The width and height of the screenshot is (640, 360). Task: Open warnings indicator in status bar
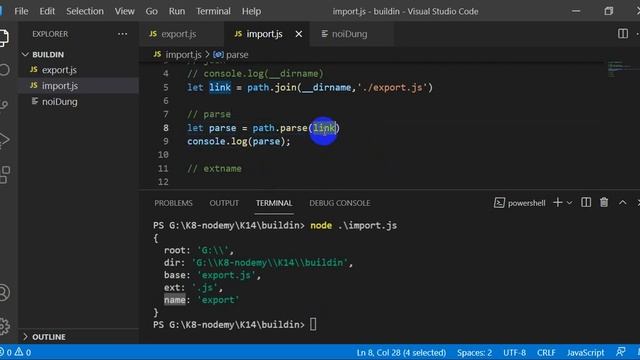coord(23,352)
